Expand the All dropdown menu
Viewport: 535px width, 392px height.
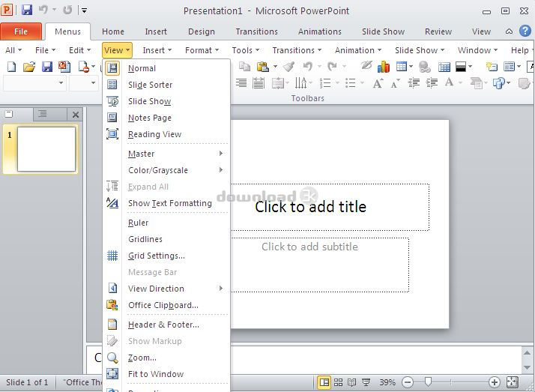pyautogui.click(x=13, y=50)
